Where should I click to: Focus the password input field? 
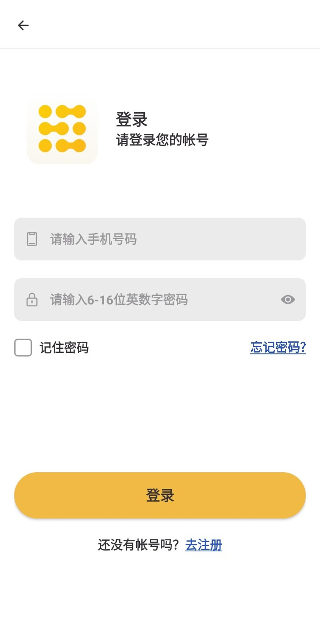(228, 300)
